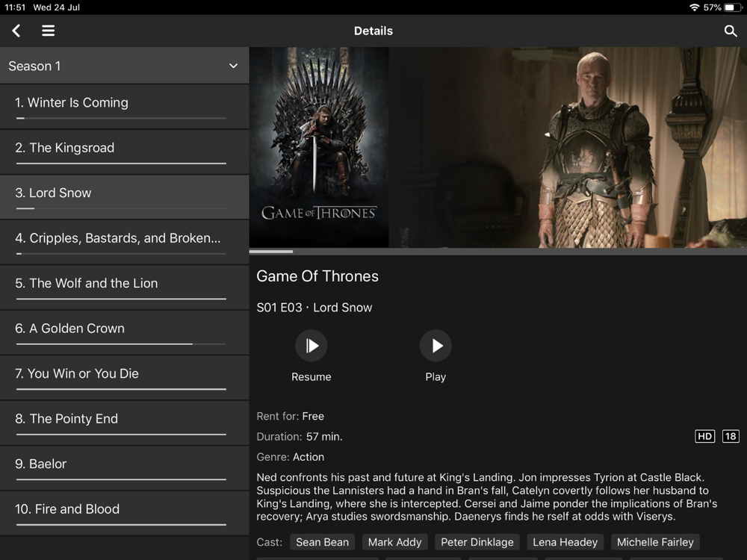Open the Lena Headey cast tag
Viewport: 747px width, 560px height.
(x=565, y=542)
